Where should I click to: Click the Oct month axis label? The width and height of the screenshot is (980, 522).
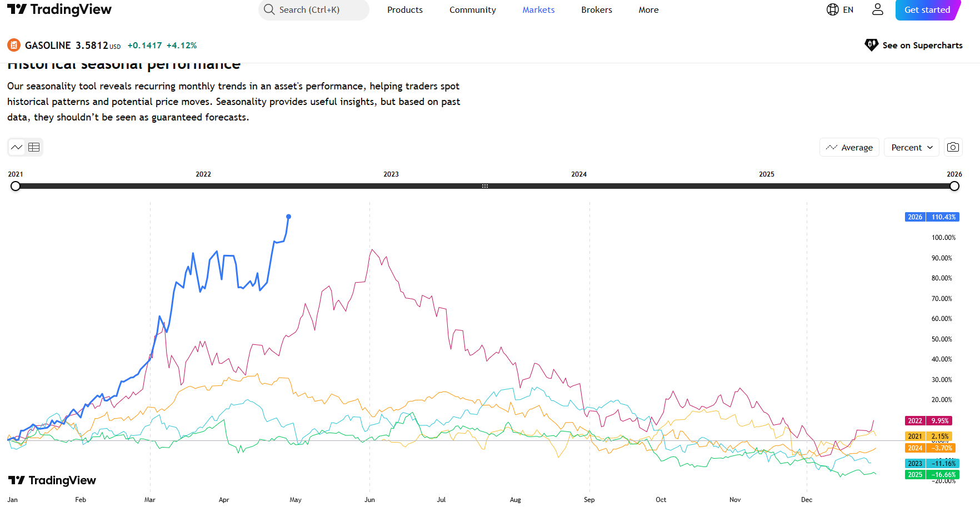pos(661,500)
